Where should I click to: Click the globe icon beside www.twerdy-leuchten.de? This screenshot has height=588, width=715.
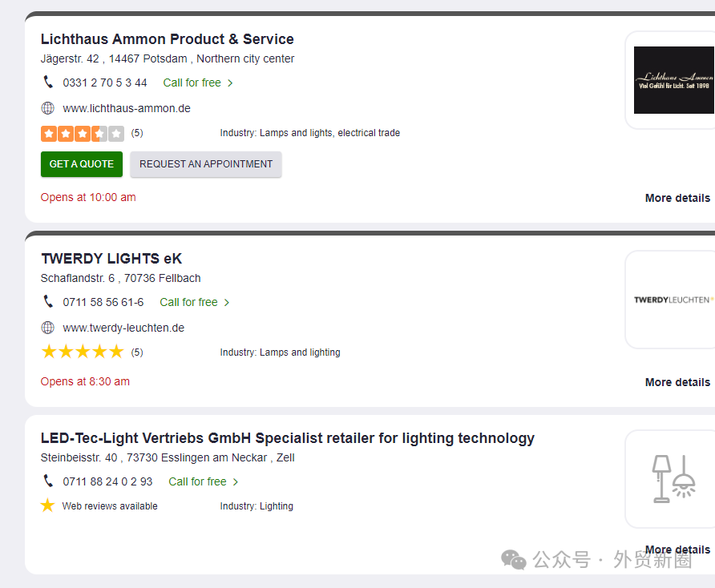pos(48,328)
